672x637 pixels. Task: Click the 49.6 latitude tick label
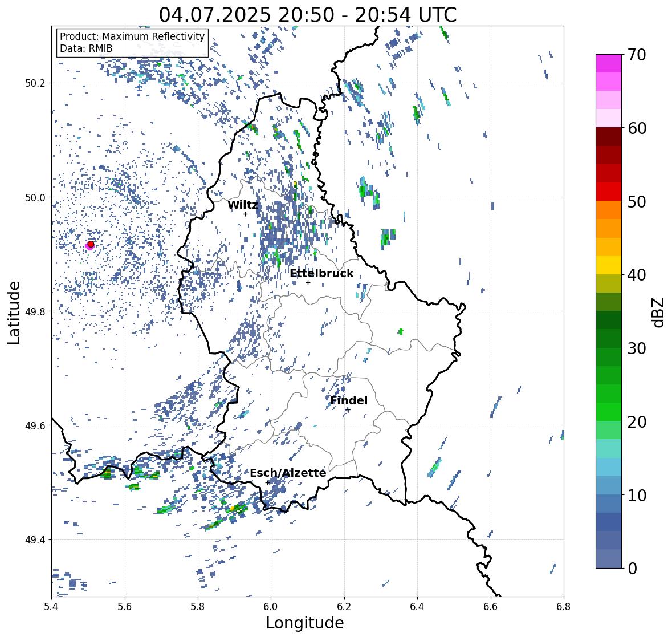coord(35,425)
